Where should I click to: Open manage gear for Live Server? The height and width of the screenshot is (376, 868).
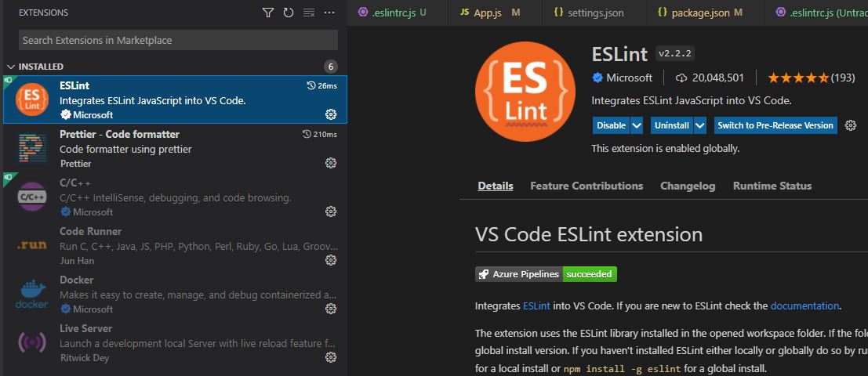330,357
